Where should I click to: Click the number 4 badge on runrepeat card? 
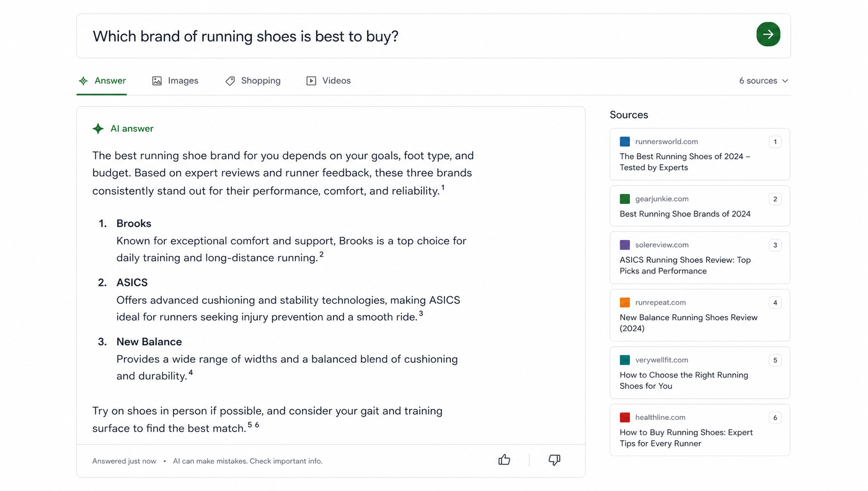[x=774, y=303]
